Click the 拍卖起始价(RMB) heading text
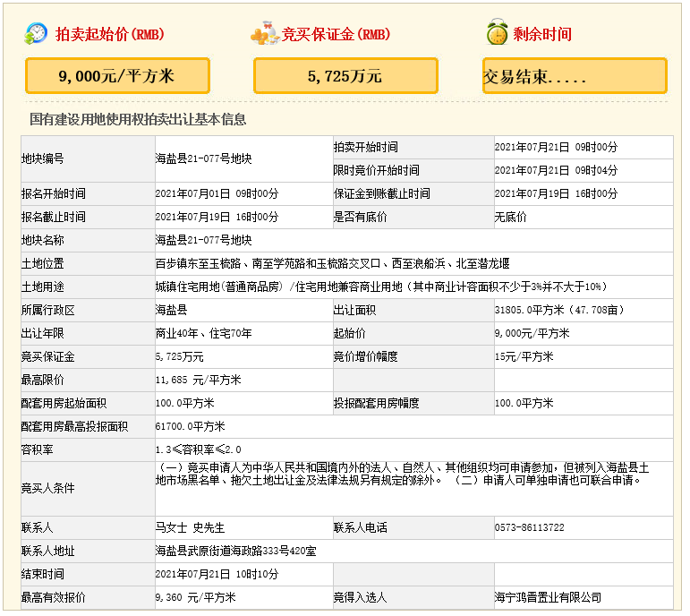 point(109,35)
